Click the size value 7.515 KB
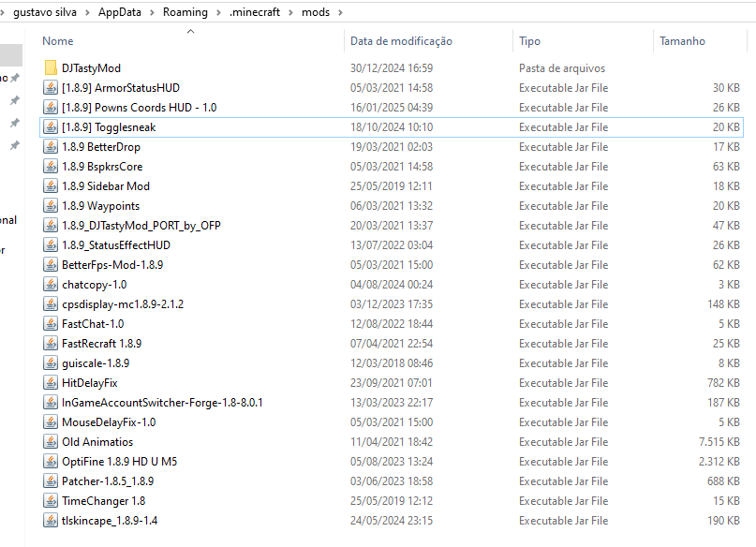The width and height of the screenshot is (756, 547). point(719,442)
